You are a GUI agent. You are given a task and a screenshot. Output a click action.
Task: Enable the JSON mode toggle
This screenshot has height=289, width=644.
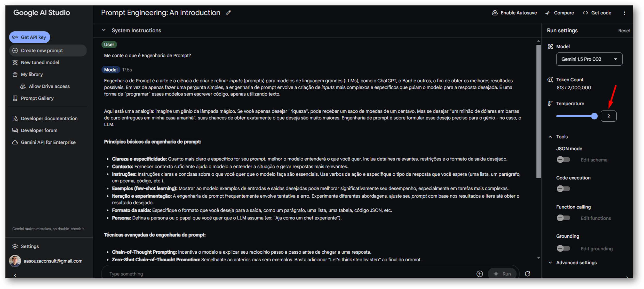(563, 160)
